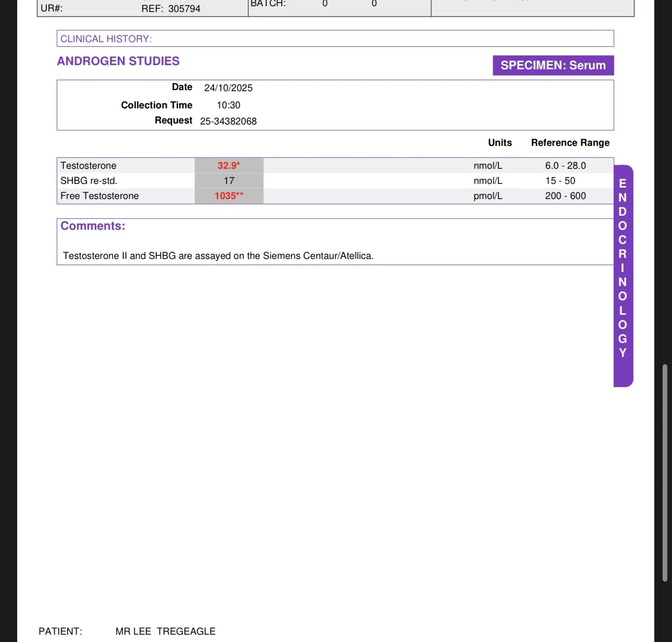Click the ENDOCRINOLOGY vertical side tab
Screen dimensions: 672x642
pyautogui.click(x=623, y=276)
